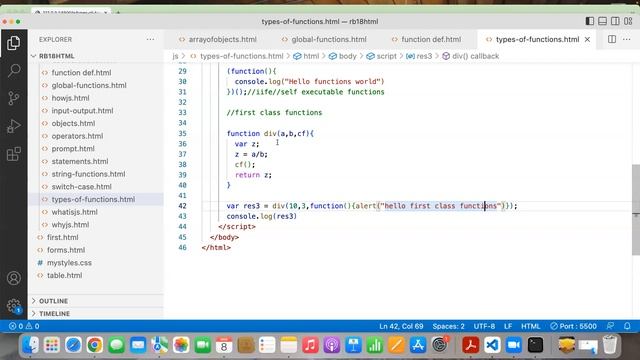Open whyjs.html file

click(70, 224)
